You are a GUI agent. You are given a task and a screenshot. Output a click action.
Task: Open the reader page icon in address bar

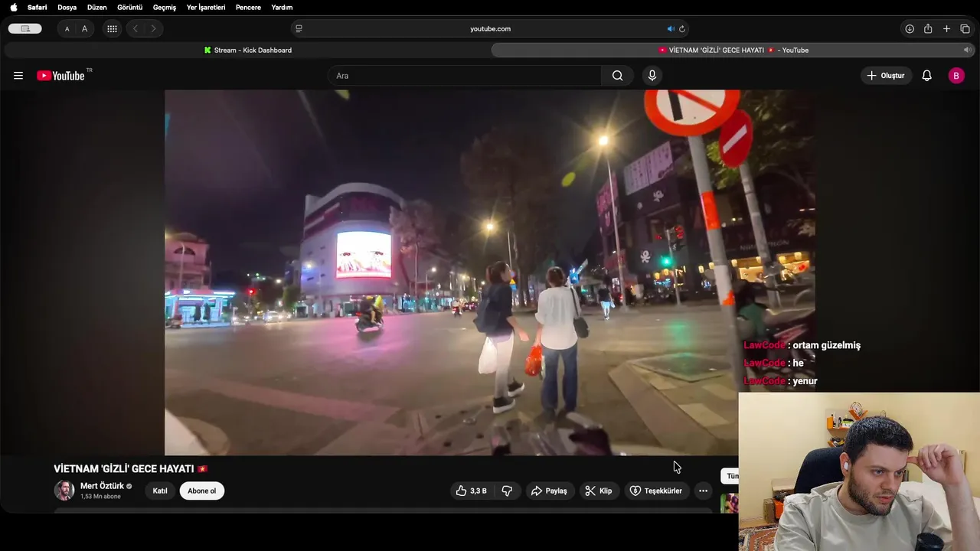(299, 29)
